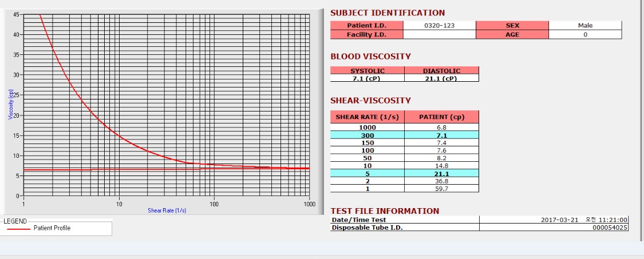This screenshot has height=259, width=644.
Task: Click the 36.8 viscosity value cell
Action: [x=441, y=181]
